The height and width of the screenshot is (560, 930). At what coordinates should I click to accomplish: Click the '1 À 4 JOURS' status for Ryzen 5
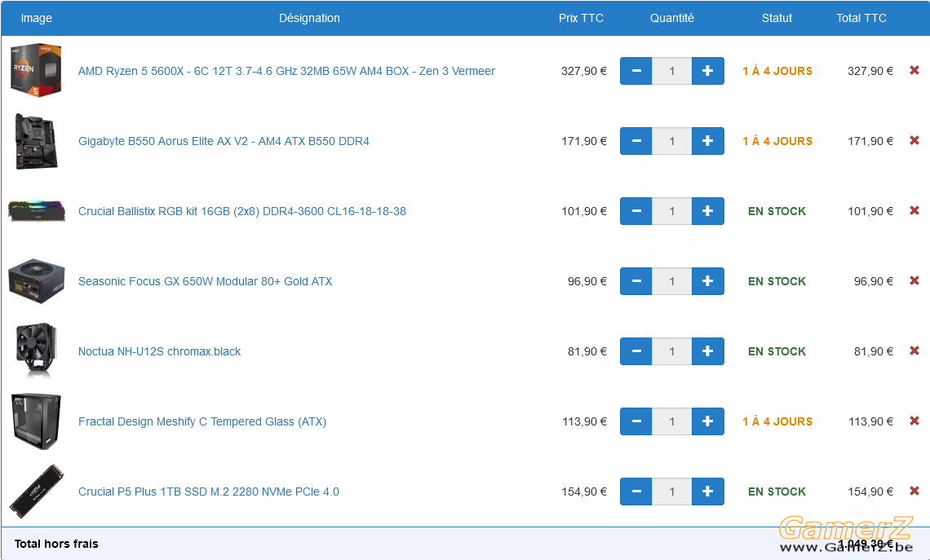[777, 71]
